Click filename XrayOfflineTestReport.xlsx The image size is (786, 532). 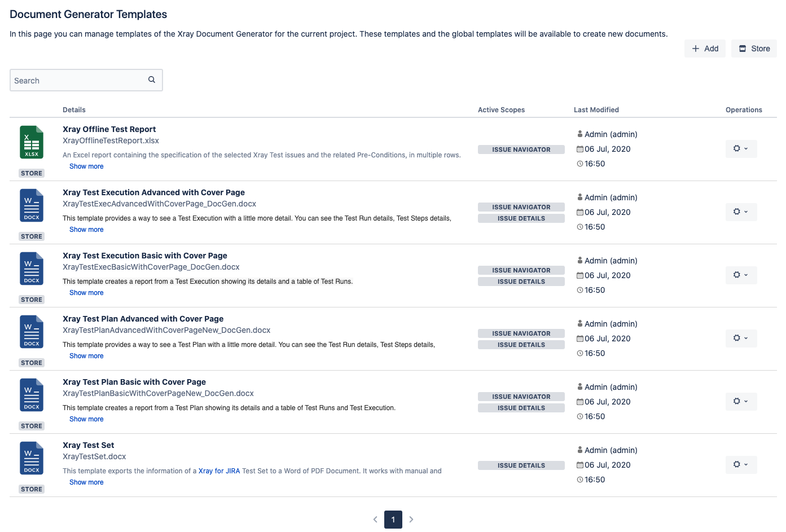pyautogui.click(x=111, y=140)
